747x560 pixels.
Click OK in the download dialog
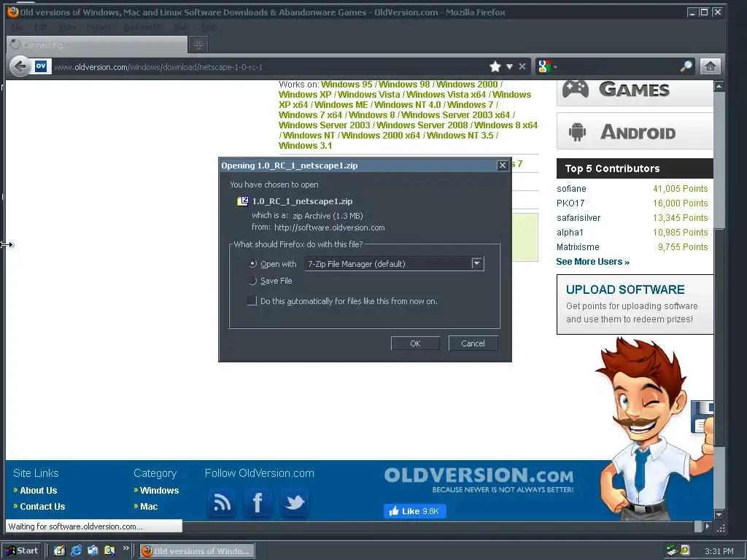coord(415,343)
